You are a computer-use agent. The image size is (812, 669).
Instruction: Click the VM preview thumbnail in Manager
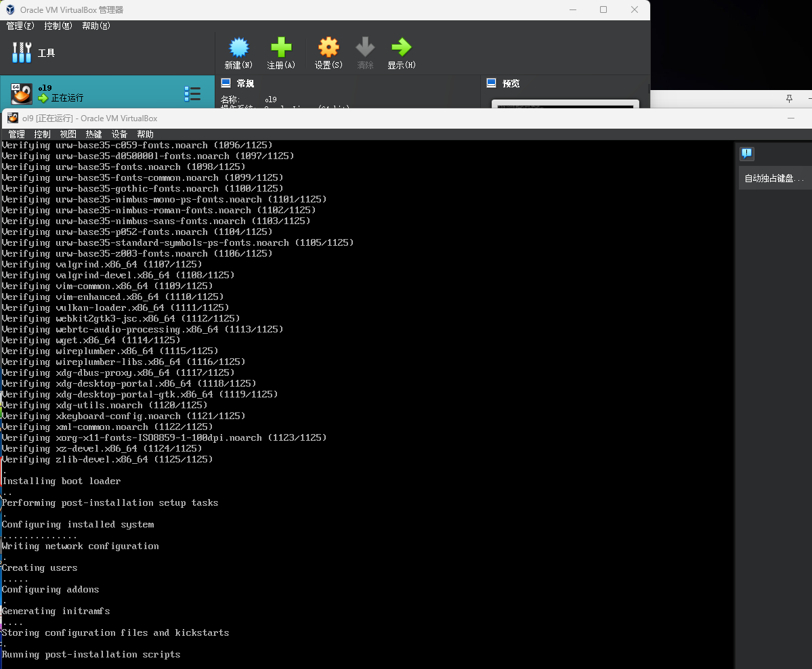(x=565, y=104)
